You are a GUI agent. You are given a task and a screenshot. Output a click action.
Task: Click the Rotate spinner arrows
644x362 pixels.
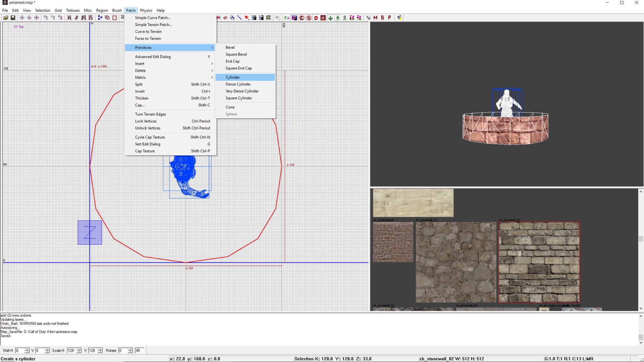(x=130, y=351)
